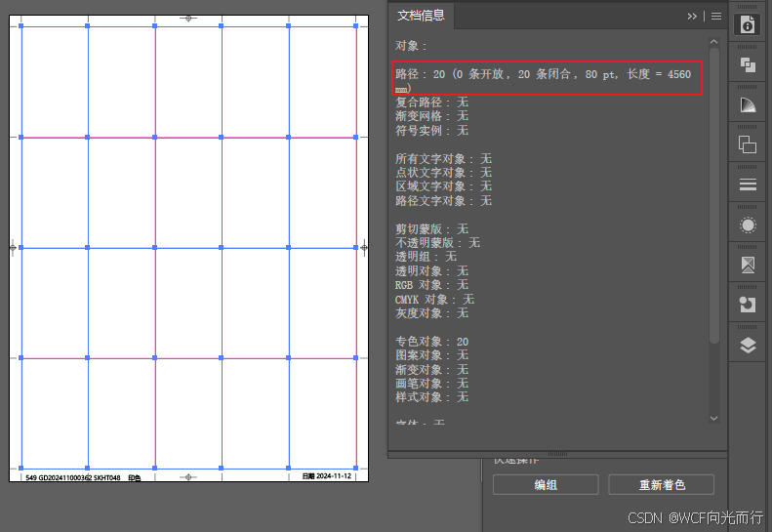This screenshot has height=532, width=772.
Task: Click the scroll-up arrow in the Document Info panel
Action: coord(713,42)
